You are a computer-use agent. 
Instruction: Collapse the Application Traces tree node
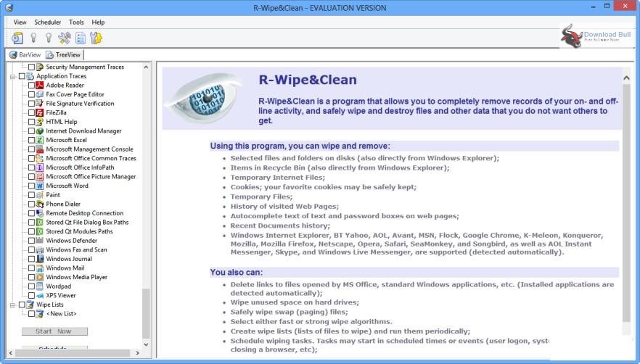click(12, 76)
